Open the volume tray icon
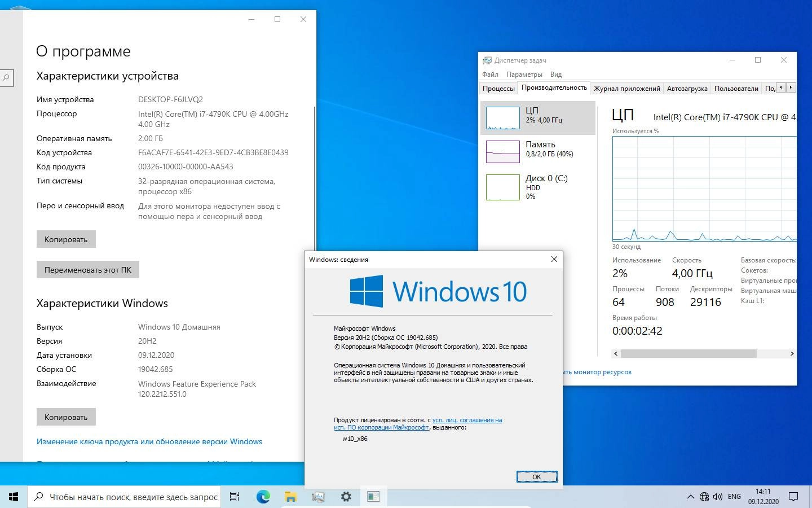Screen dimensions: 812x508 [718, 497]
